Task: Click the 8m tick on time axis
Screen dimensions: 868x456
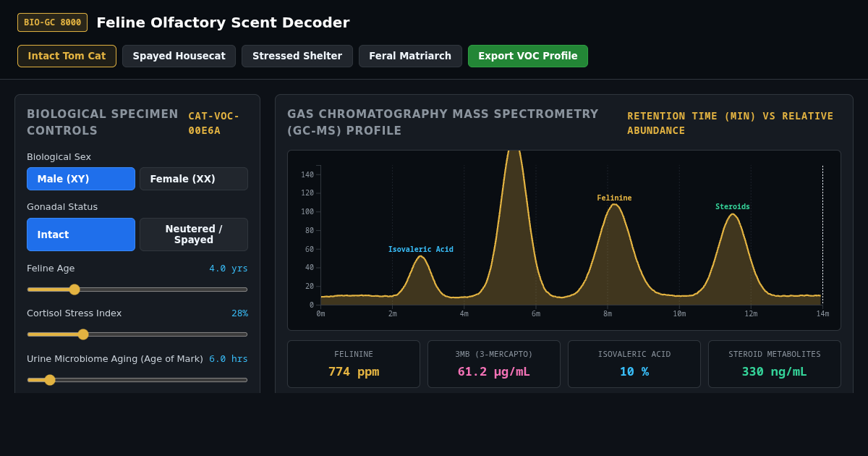Action: click(x=608, y=313)
